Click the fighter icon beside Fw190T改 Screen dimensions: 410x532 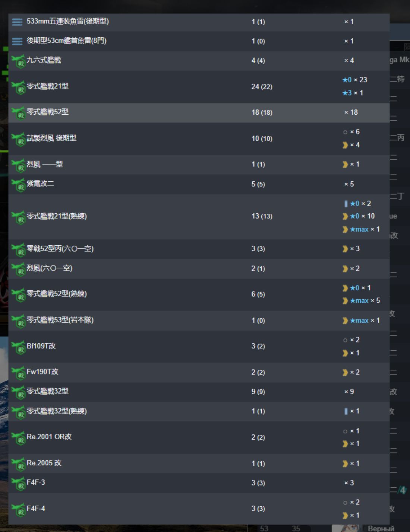tap(18, 373)
